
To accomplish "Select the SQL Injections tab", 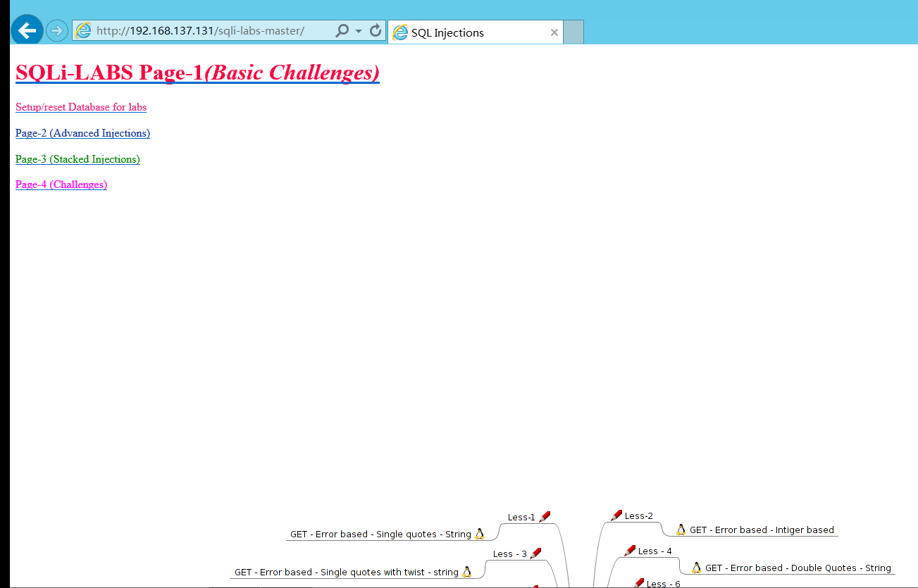I will point(476,32).
